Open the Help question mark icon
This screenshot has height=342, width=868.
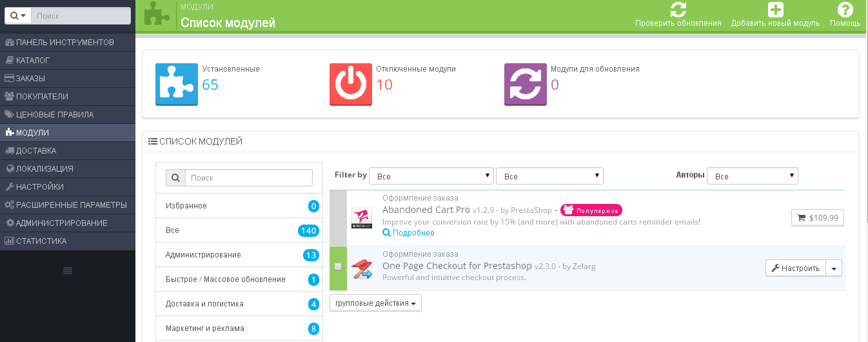point(845,10)
